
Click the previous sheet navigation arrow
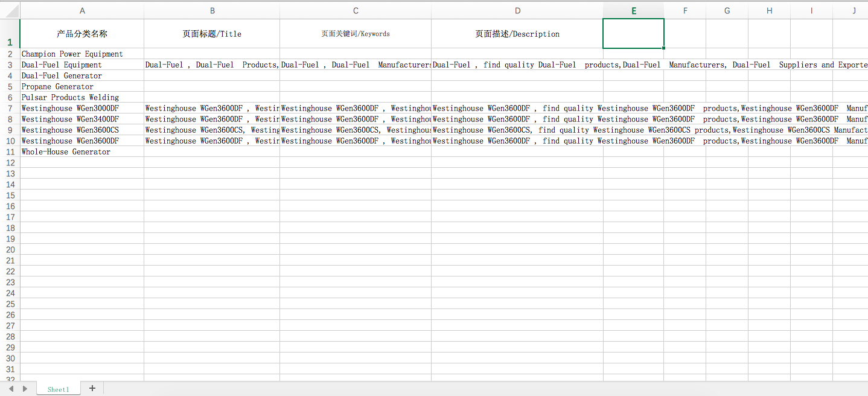pyautogui.click(x=11, y=389)
